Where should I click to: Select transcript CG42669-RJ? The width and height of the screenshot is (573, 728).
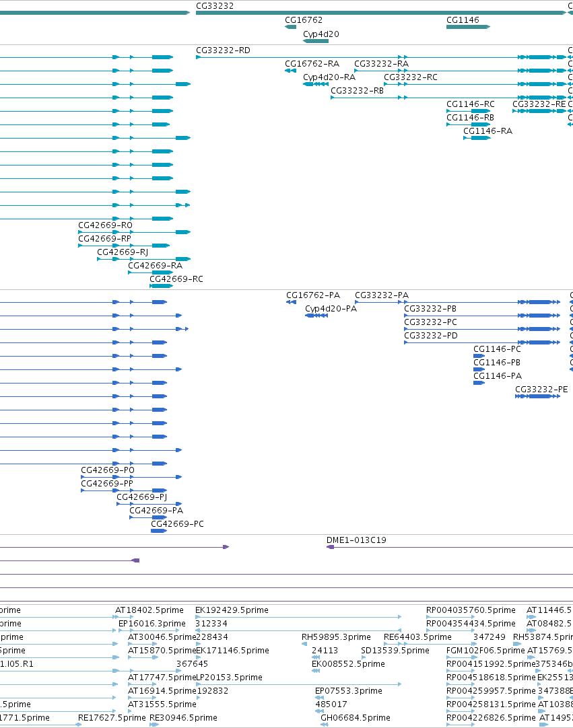coord(123,252)
